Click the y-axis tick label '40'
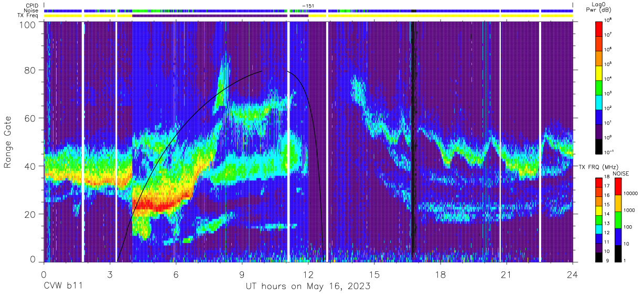This screenshot has width=644, height=297. [30, 166]
